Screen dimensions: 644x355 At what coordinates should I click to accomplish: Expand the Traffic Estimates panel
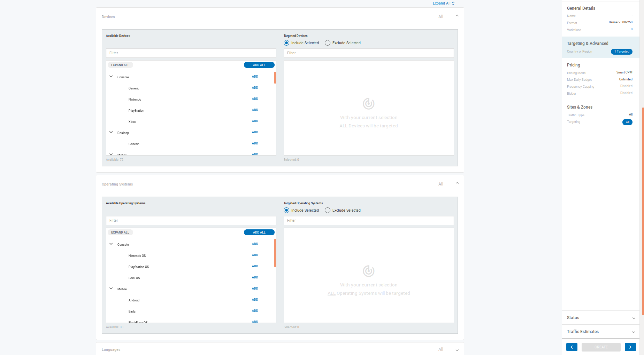point(633,332)
